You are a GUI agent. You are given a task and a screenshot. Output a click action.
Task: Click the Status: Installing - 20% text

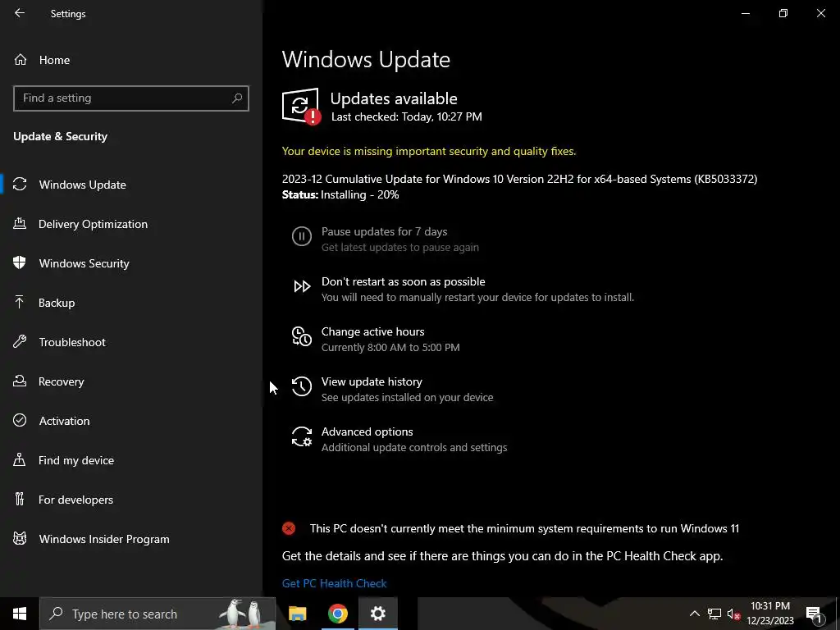(340, 194)
